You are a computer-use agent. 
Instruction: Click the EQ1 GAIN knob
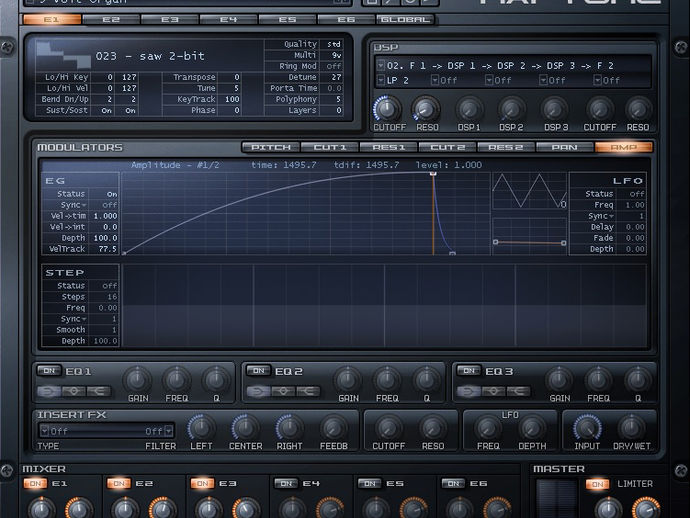pyautogui.click(x=137, y=379)
